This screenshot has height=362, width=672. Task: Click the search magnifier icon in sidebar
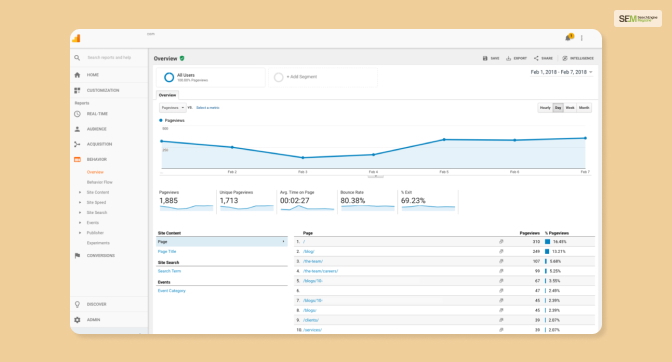[x=77, y=57]
